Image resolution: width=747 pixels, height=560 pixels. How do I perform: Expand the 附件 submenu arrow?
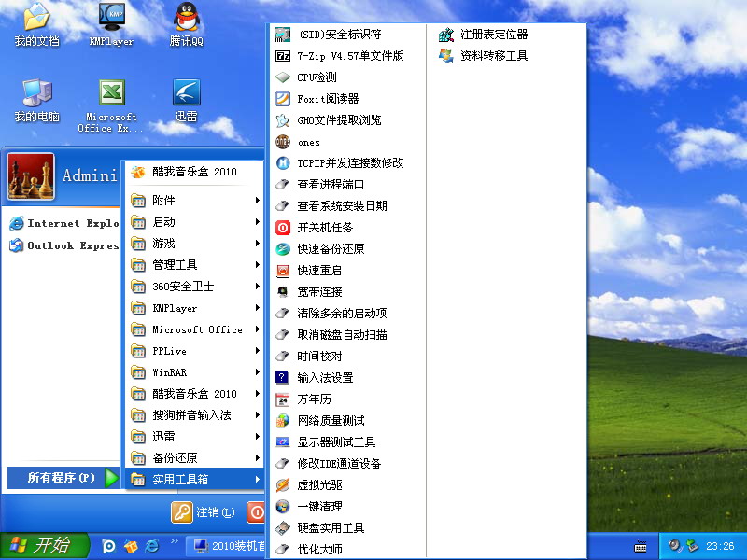pyautogui.click(x=258, y=200)
